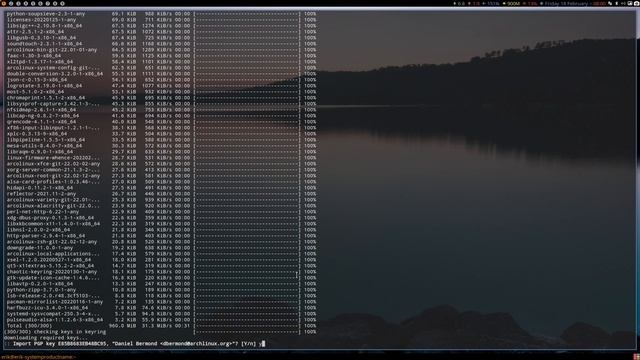Image resolution: width=640 pixels, height=360 pixels.
Task: Click the arcolinux-local-applications row
Action: pyautogui.click(x=161, y=253)
